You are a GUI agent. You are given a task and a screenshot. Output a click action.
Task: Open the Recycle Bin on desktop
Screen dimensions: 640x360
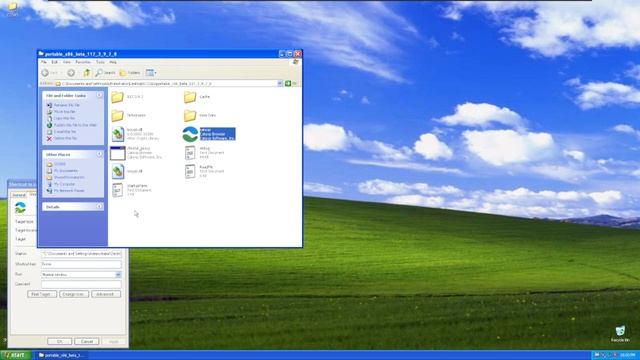620,333
